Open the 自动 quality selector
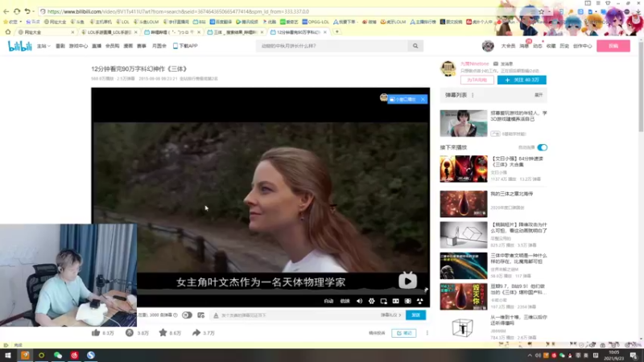The height and width of the screenshot is (362, 644). [328, 301]
